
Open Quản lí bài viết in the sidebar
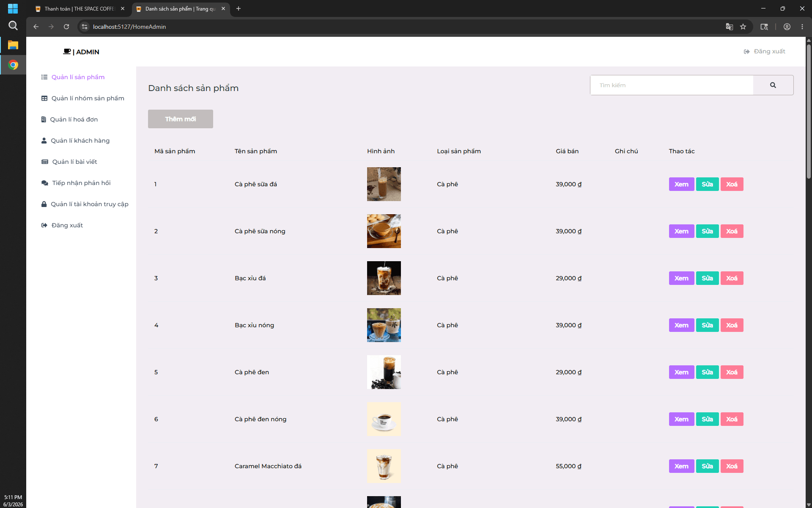click(x=69, y=162)
